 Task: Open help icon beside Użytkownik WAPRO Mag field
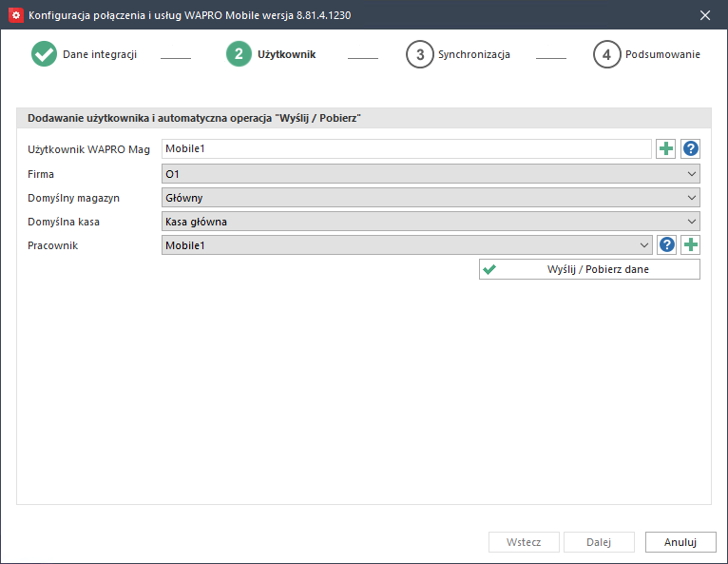coord(690,148)
